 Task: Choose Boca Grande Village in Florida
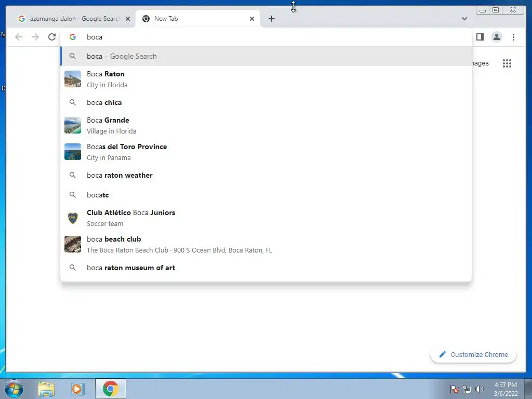coord(266,125)
